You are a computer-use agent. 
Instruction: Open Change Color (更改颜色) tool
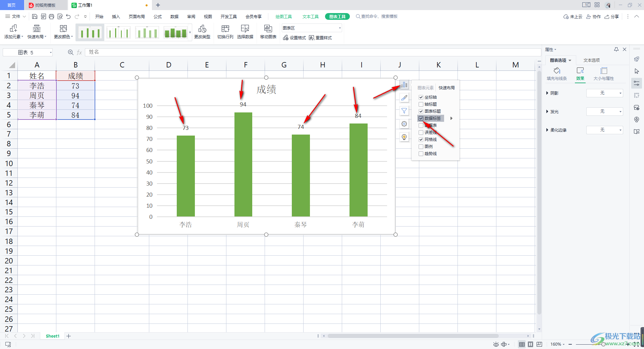63,32
